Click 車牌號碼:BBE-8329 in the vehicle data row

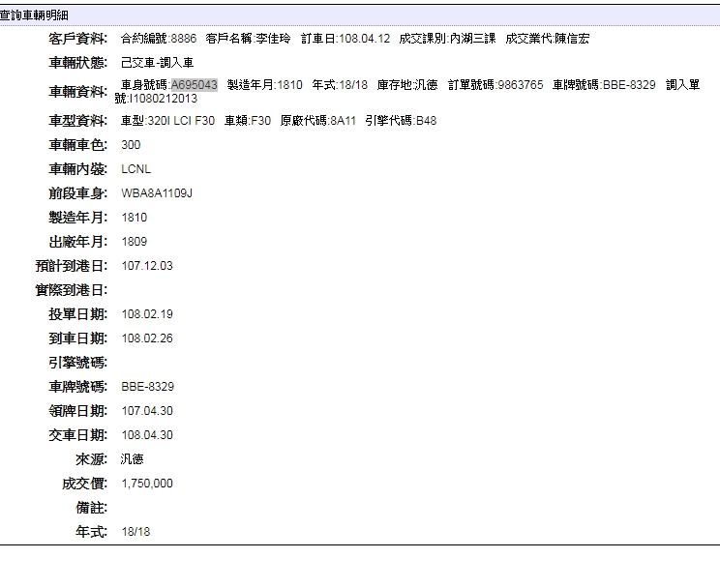pyautogui.click(x=604, y=85)
